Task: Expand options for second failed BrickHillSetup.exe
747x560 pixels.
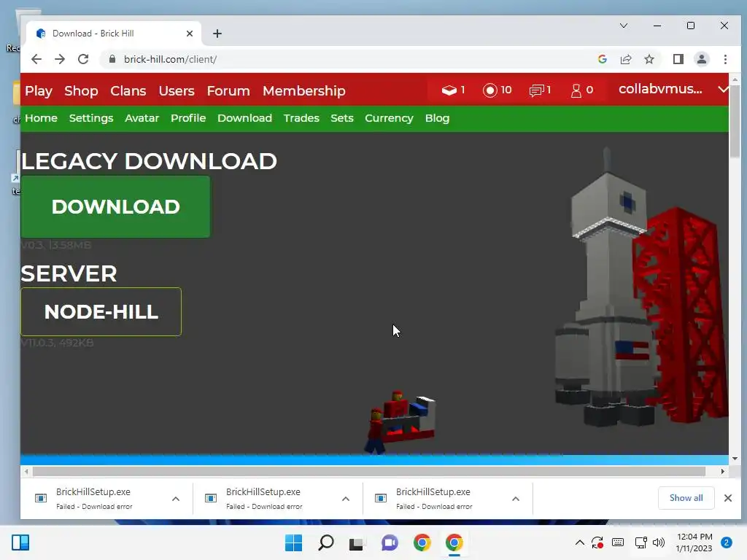Action: click(345, 499)
